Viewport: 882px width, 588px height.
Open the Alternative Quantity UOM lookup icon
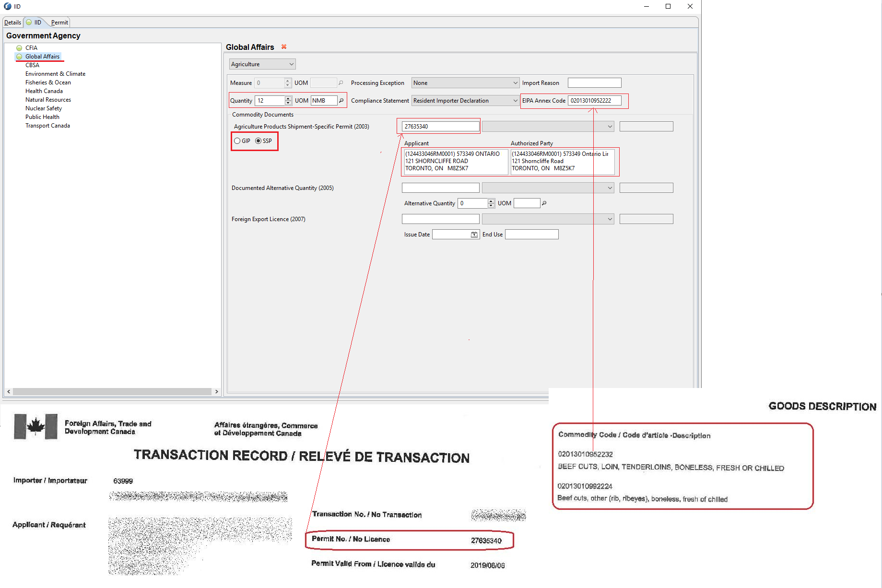(x=544, y=203)
